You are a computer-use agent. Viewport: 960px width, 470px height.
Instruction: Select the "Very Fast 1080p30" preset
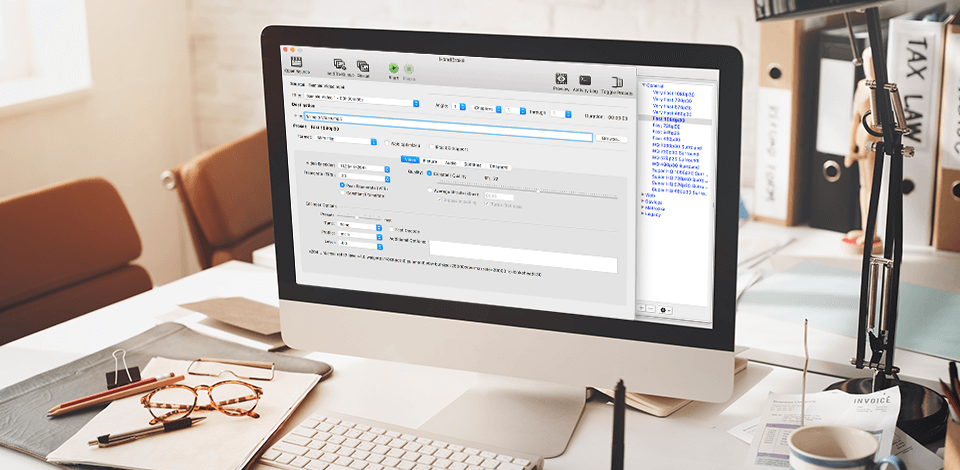coord(673,94)
